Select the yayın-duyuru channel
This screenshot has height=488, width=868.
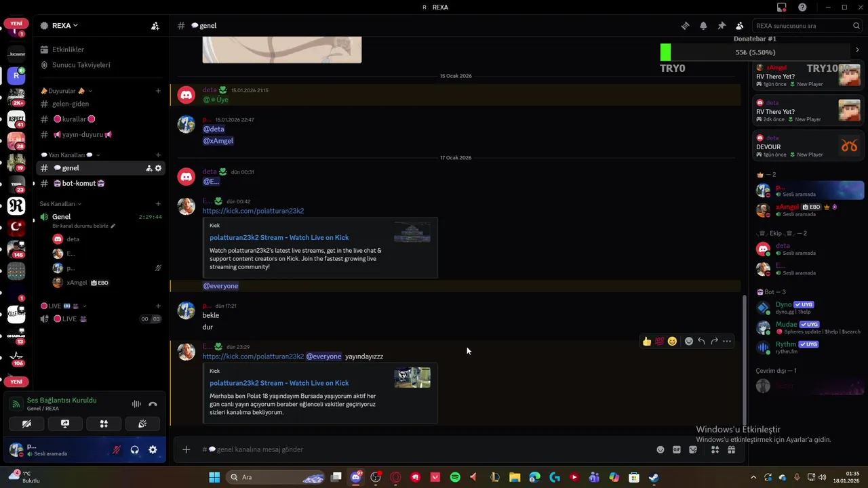(101, 134)
